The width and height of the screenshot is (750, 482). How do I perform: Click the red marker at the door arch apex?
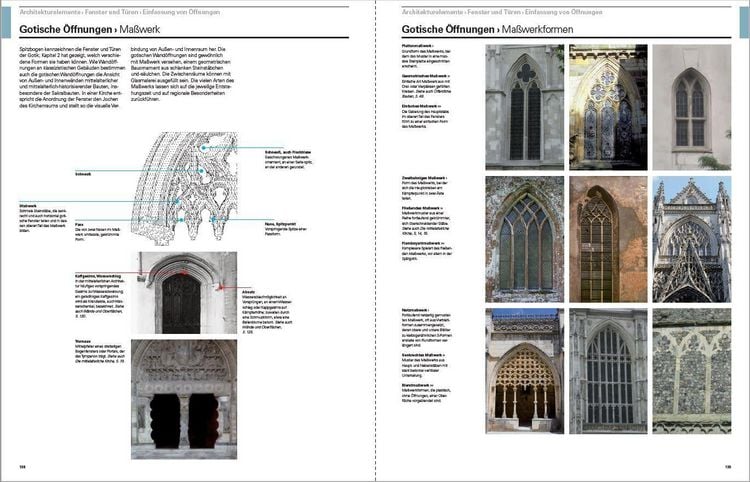(184, 272)
